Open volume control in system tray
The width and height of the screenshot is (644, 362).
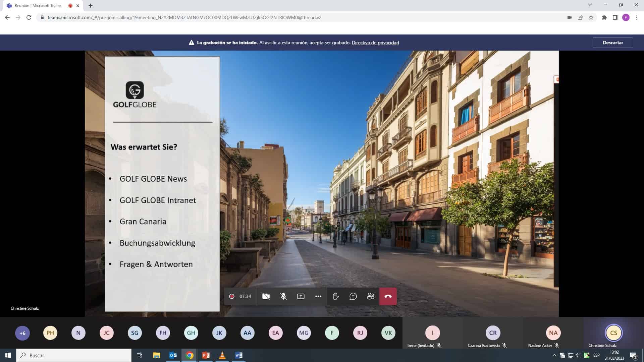(x=578, y=355)
